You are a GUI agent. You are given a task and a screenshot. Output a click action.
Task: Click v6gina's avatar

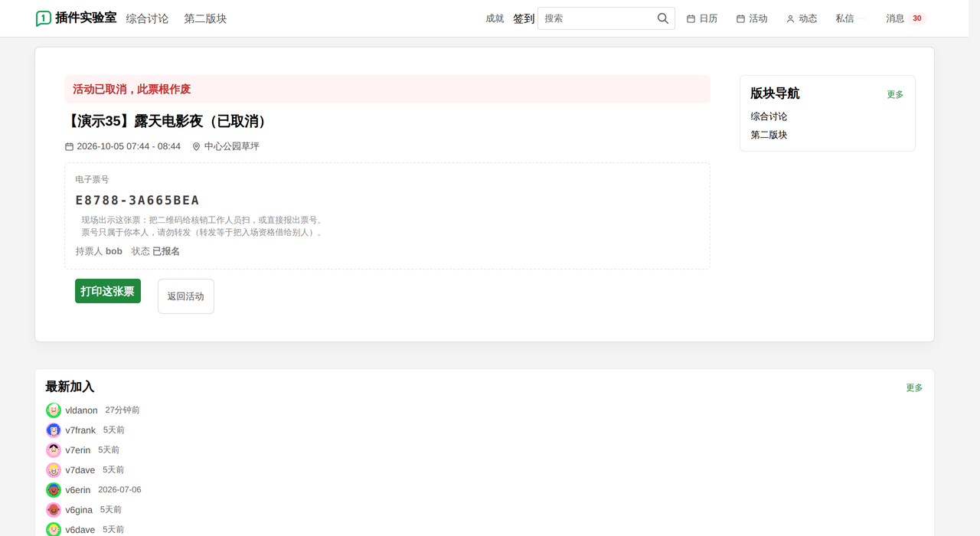pos(54,510)
